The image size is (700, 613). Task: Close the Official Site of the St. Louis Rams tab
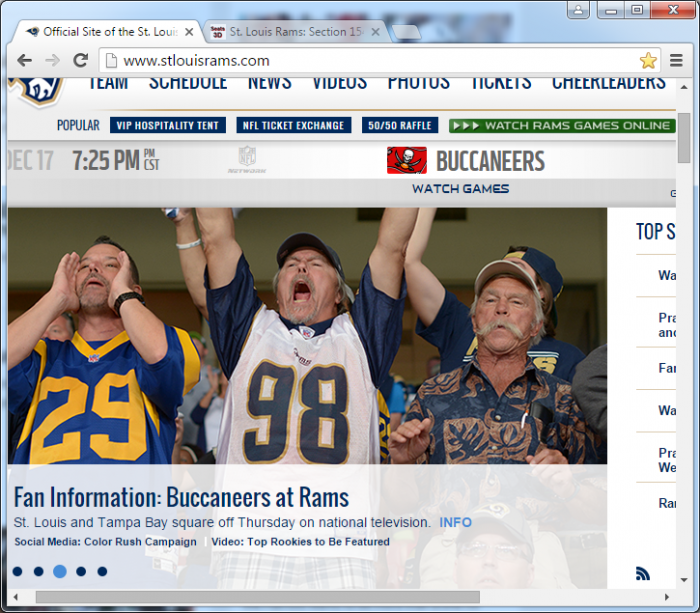tap(189, 32)
